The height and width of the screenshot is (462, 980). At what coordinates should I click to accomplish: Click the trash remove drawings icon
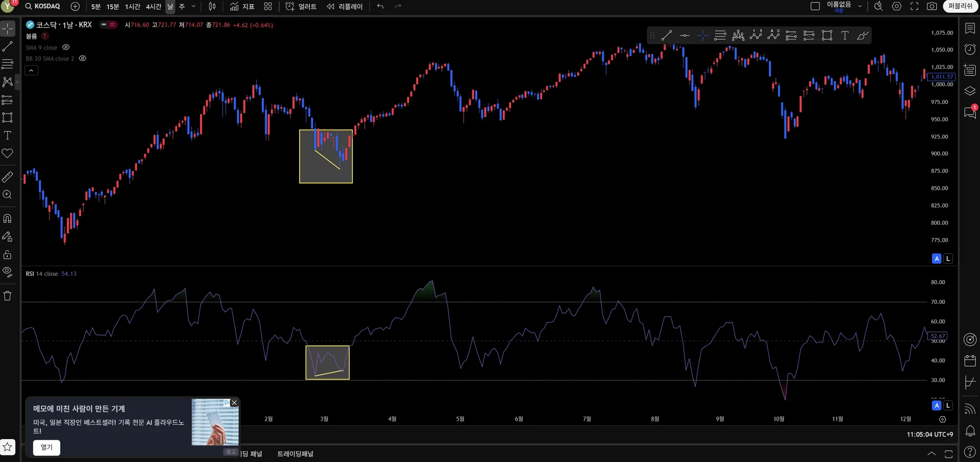(8, 296)
